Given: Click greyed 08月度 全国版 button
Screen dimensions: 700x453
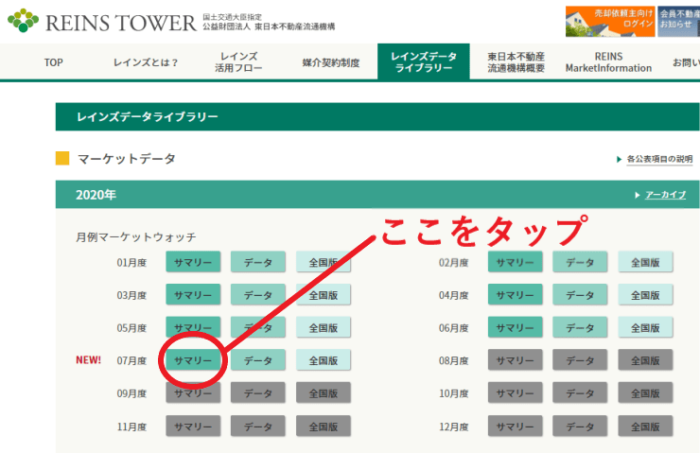Looking at the screenshot, I should click(645, 360).
